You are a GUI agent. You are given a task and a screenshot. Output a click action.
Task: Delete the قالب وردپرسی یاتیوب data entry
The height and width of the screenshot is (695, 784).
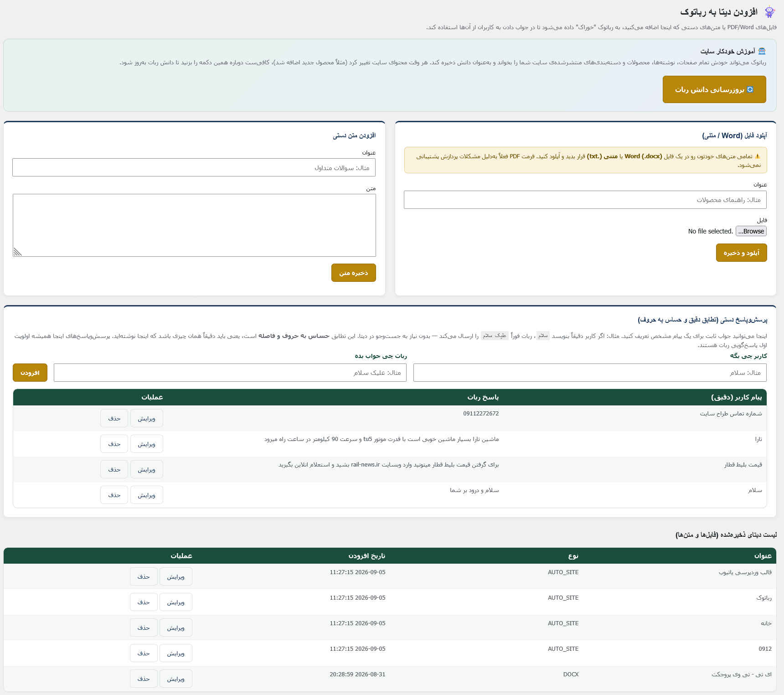point(144,576)
